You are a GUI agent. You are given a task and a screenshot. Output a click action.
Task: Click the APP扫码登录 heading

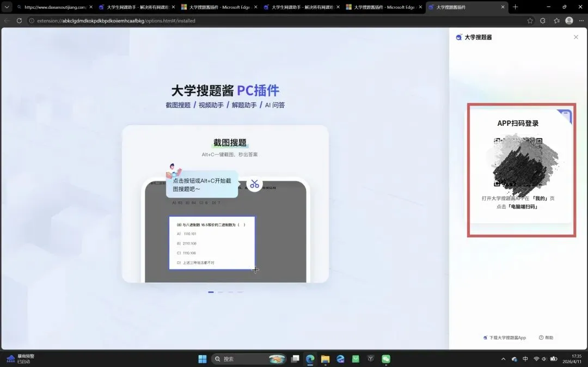pyautogui.click(x=518, y=124)
